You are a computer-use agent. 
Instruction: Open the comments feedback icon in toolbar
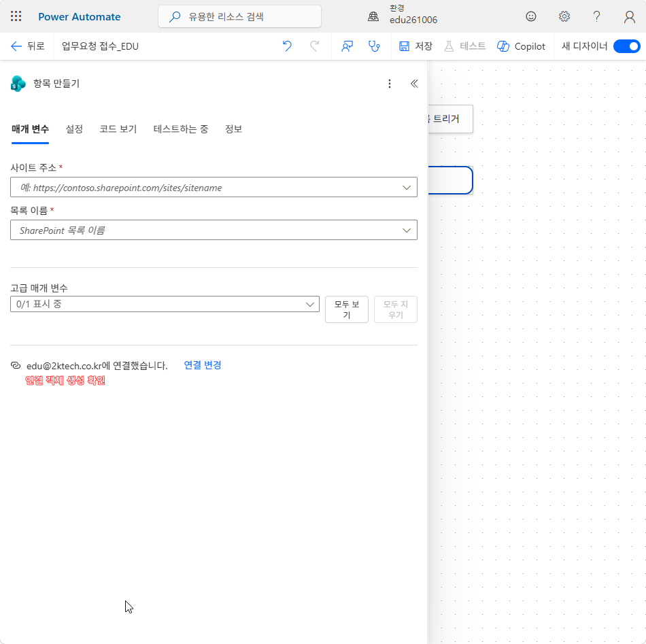click(347, 46)
